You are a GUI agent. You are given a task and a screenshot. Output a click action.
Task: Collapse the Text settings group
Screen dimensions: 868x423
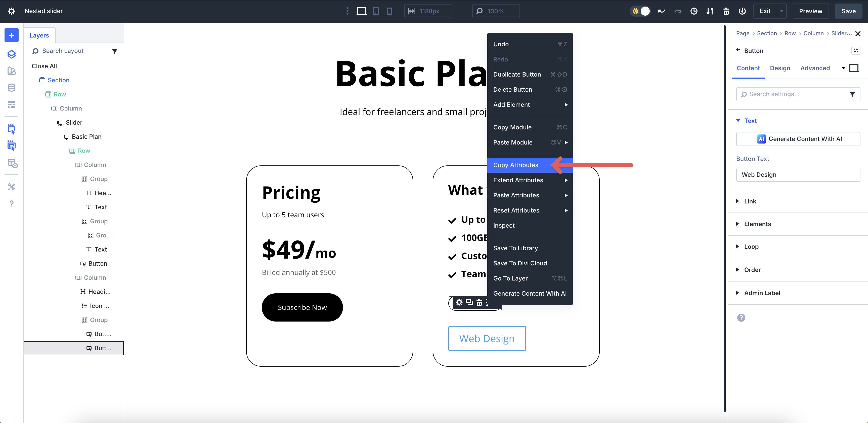point(750,121)
